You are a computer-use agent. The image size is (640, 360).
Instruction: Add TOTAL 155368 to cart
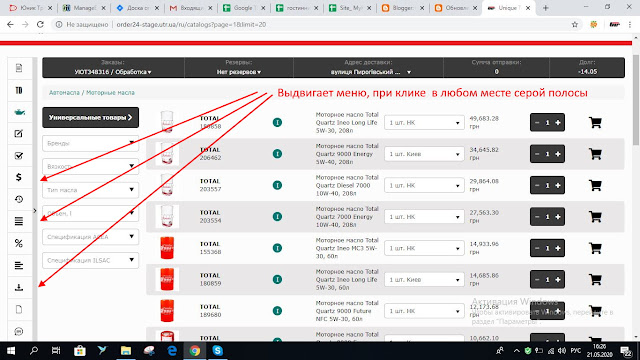click(x=595, y=248)
